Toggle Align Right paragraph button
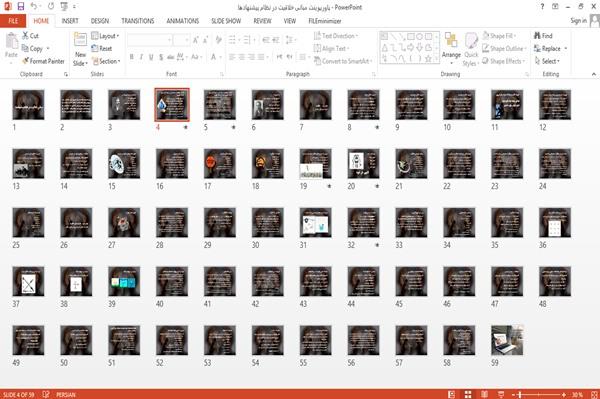This screenshot has width=600, height=399. 251,57
